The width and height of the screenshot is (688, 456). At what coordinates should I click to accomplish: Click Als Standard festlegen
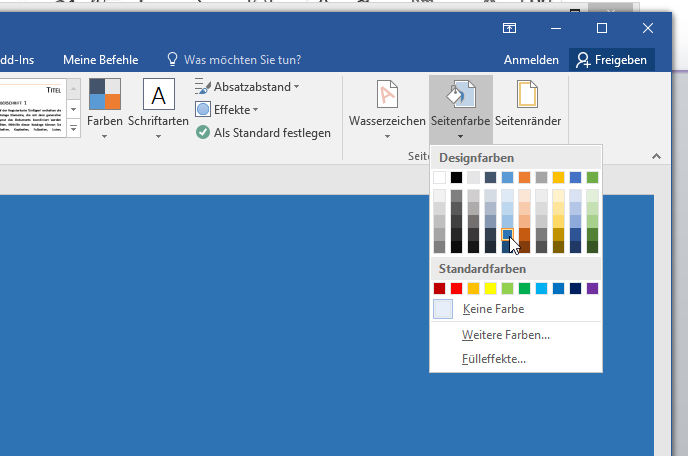click(x=263, y=133)
